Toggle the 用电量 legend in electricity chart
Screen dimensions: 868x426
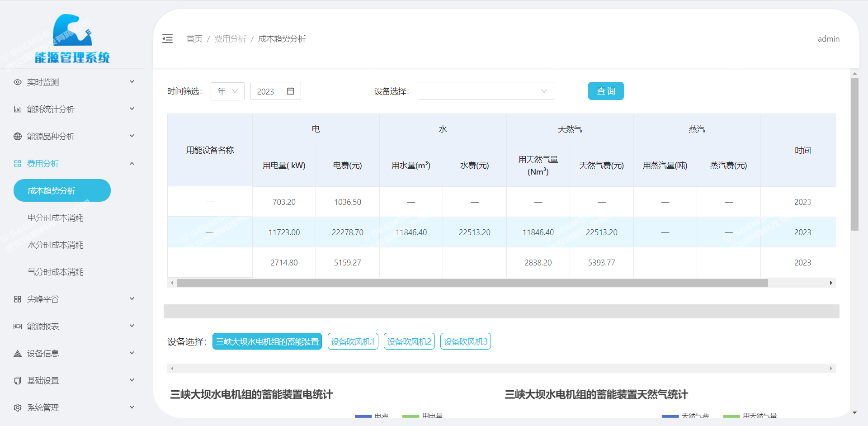(x=422, y=415)
